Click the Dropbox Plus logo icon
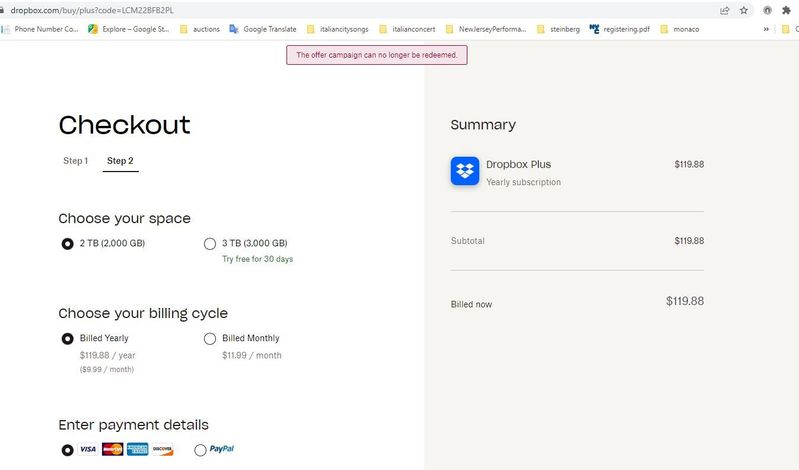Image resolution: width=799 pixels, height=470 pixels. [x=465, y=171]
